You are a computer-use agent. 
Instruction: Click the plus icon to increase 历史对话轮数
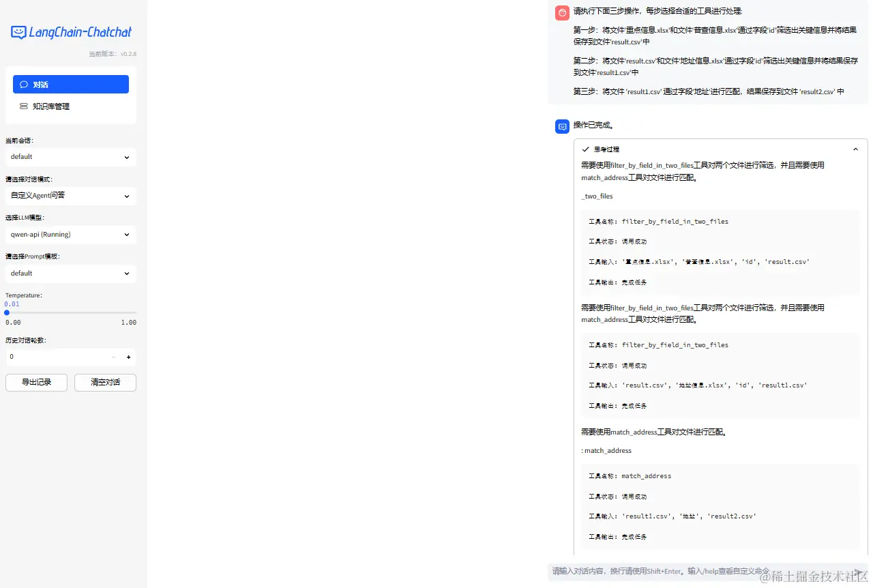[128, 356]
